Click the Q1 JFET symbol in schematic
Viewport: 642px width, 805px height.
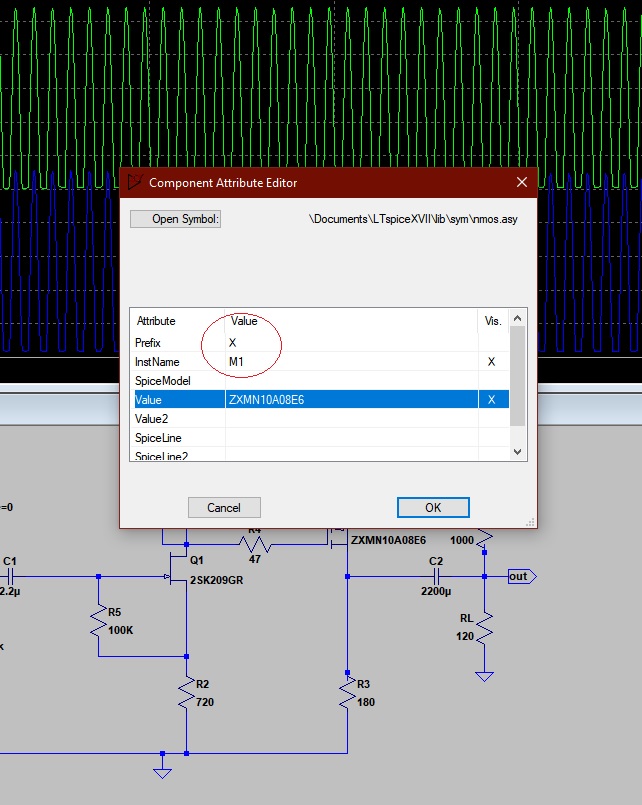179,570
